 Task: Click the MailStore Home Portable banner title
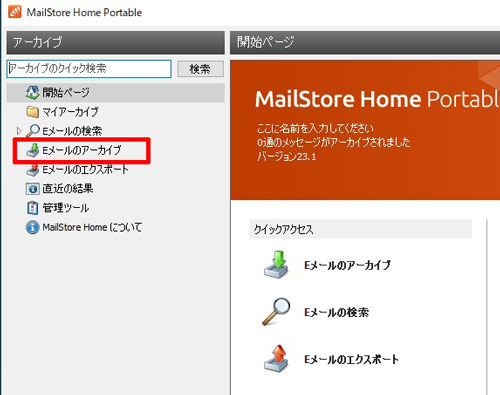(377, 99)
